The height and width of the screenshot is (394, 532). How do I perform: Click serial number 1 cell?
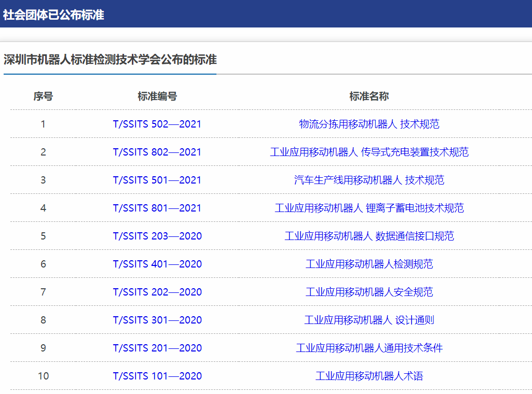[43, 124]
